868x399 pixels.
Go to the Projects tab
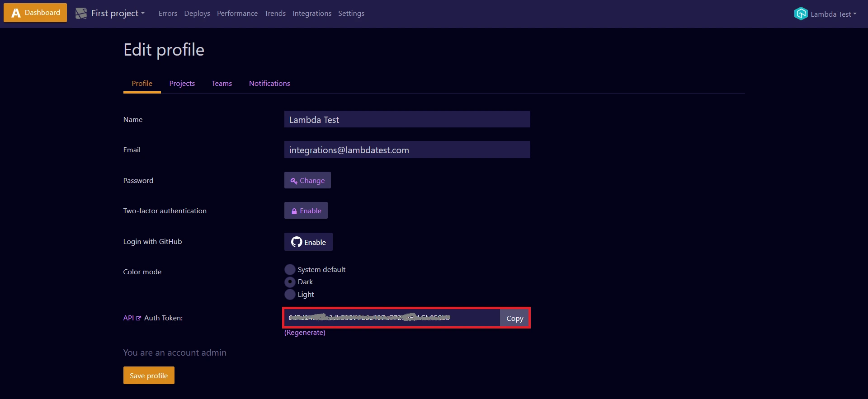click(x=182, y=84)
